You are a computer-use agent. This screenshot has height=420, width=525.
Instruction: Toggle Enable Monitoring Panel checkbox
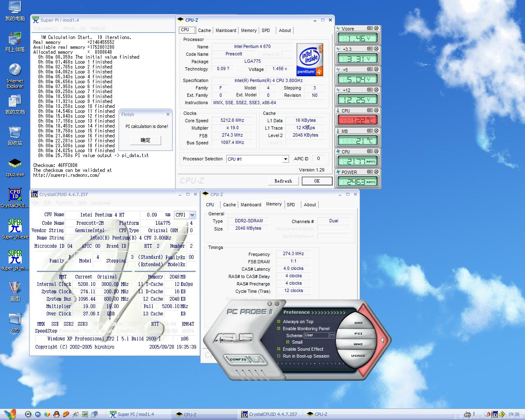279,329
